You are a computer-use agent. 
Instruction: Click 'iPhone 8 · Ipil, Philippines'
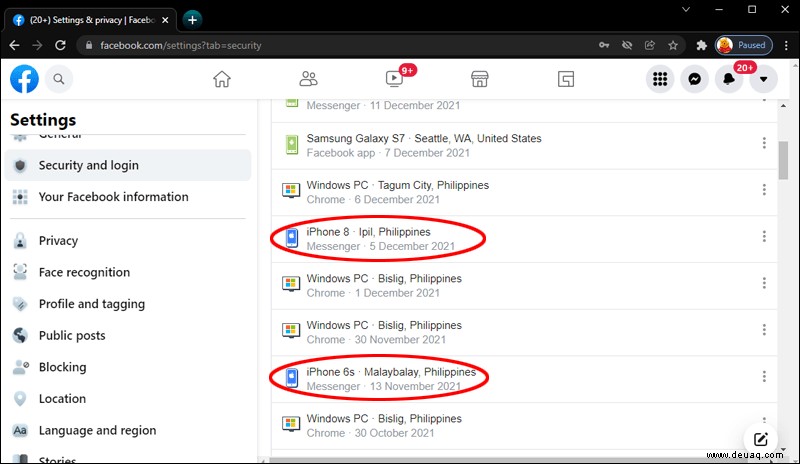(x=368, y=232)
